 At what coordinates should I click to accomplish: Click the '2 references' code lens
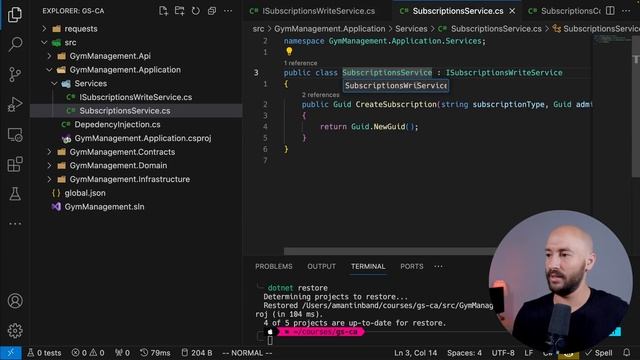coord(320,95)
